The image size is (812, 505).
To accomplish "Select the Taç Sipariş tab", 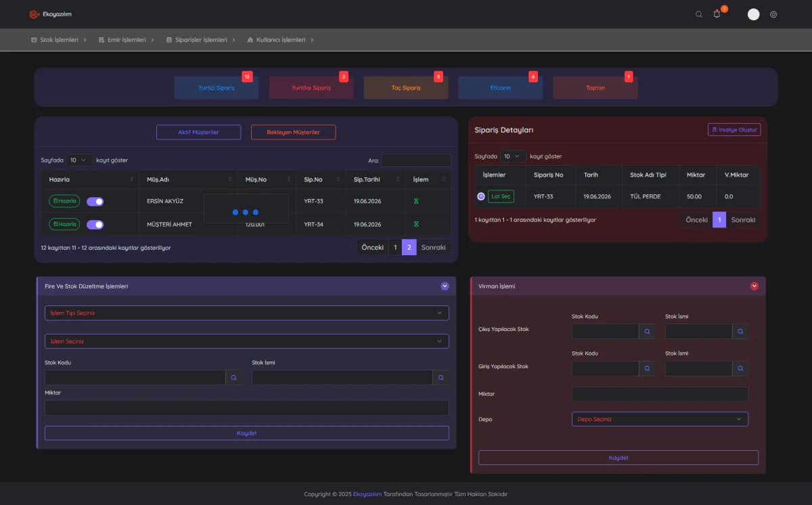I will point(406,88).
